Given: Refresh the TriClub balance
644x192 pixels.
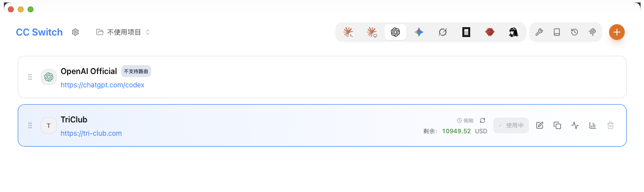Looking at the screenshot, I should [483, 120].
